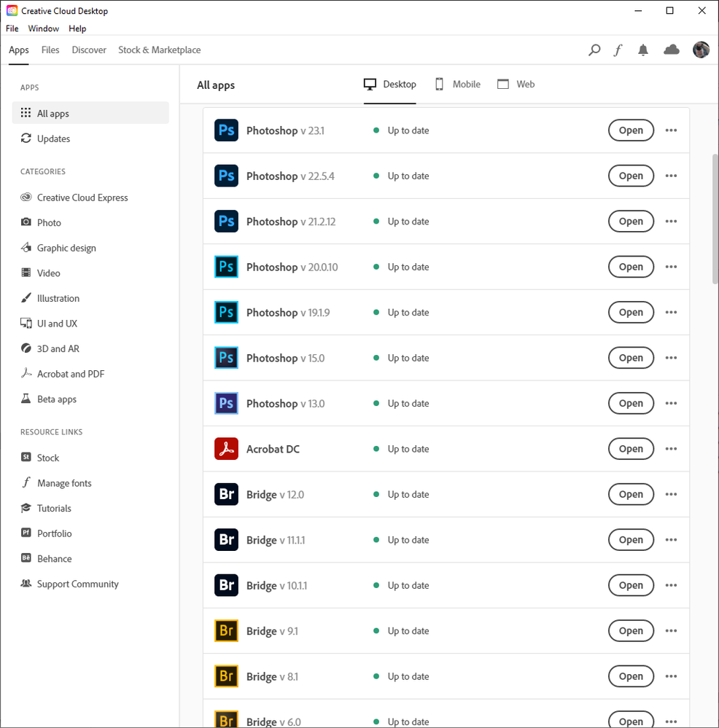Open the Window menu
This screenshot has height=728, width=719.
click(43, 28)
